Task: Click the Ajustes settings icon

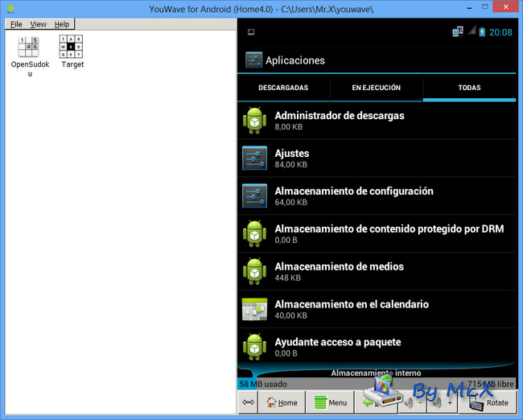Action: click(x=254, y=159)
